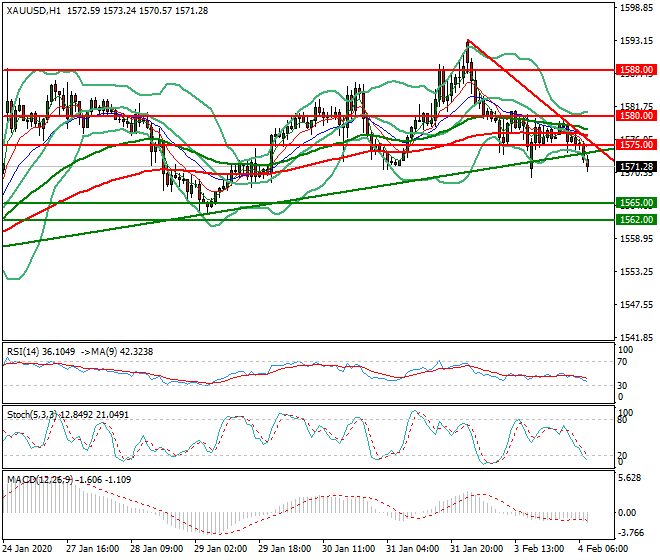Screen dimensions: 660x560
Task: Click the RSI(14) 36.1049 indicator label
Action: click(x=41, y=352)
